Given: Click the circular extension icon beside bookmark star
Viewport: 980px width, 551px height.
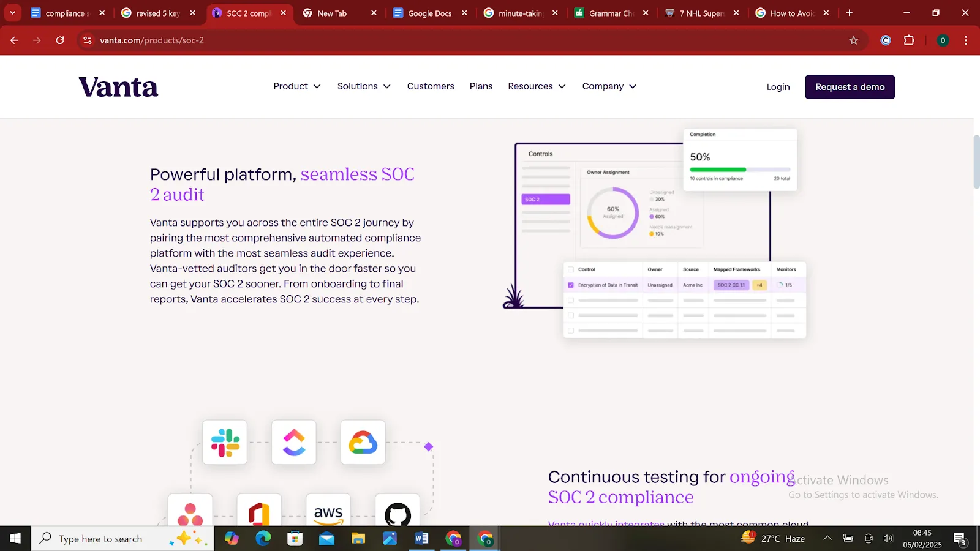Looking at the screenshot, I should (886, 40).
